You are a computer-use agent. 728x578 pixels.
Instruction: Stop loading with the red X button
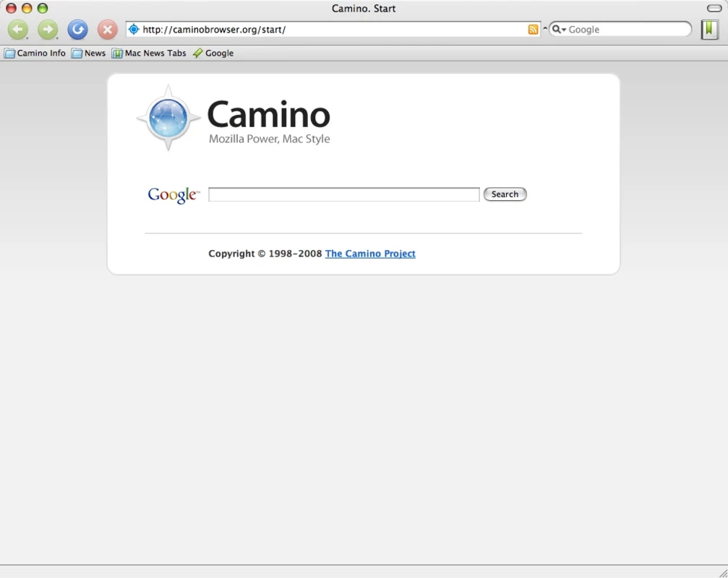coord(107,30)
